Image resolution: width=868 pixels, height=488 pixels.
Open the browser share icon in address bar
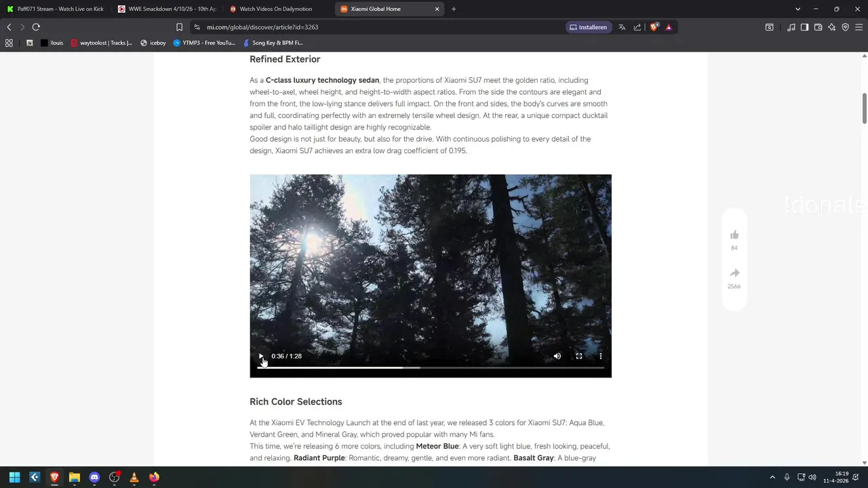tap(637, 27)
